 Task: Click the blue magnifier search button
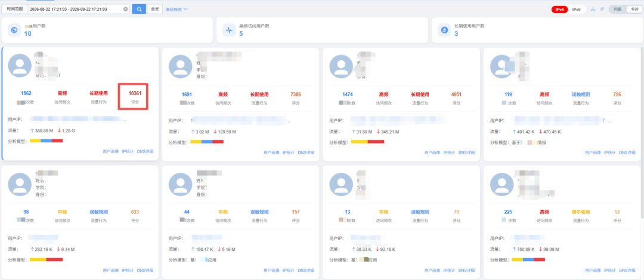pyautogui.click(x=139, y=8)
